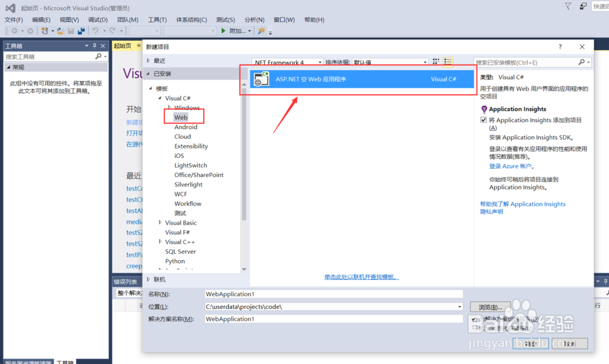Click the Application Insights lightbulb icon
This screenshot has width=609, height=364.
484,110
